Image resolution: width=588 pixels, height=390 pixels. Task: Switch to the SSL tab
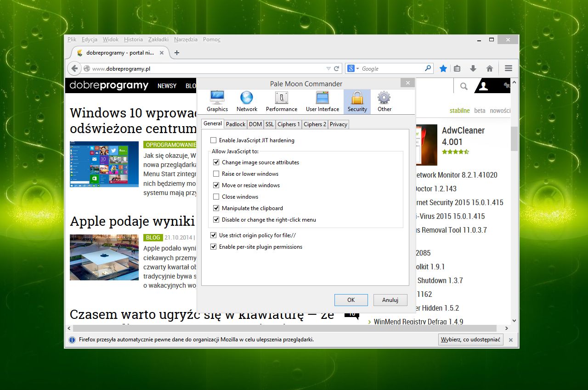coord(269,124)
